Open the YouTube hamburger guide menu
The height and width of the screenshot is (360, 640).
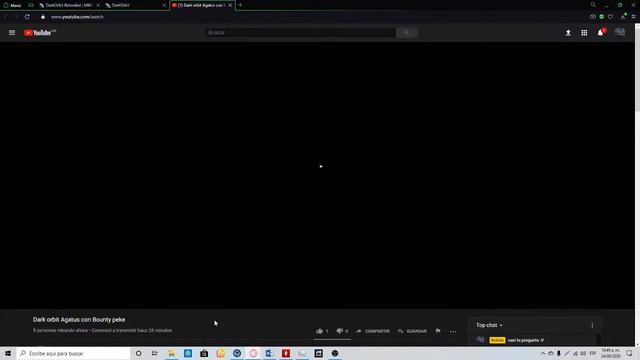coord(12,33)
